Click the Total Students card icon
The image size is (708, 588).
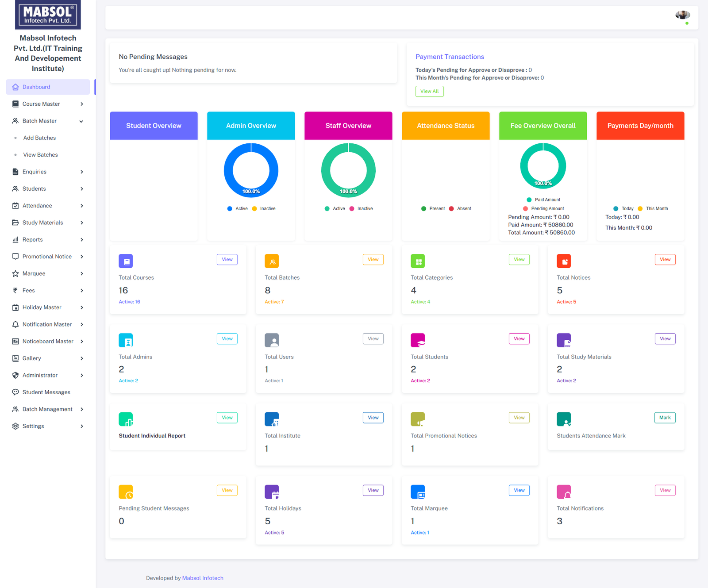tap(418, 340)
